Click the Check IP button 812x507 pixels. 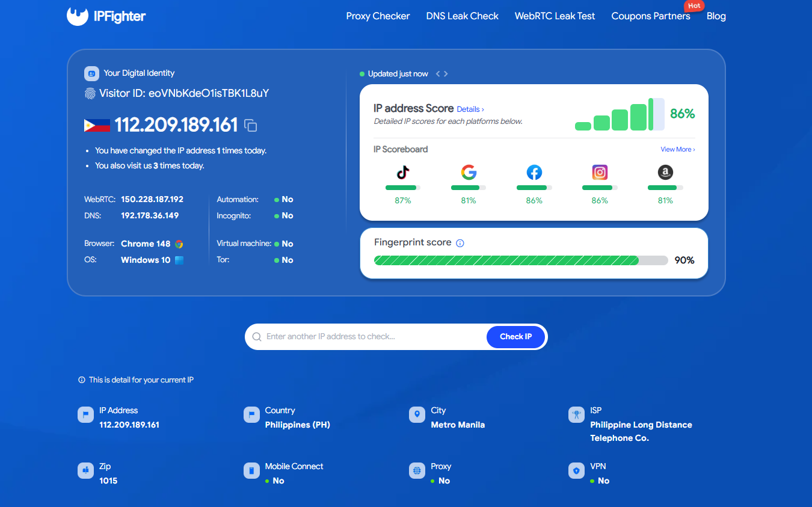click(x=515, y=337)
